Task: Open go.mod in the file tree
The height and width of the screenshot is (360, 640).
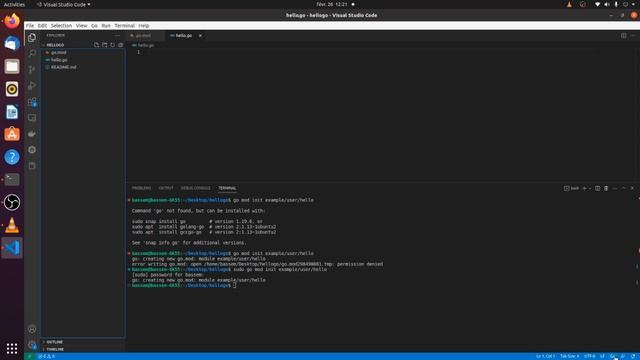Action: (59, 53)
